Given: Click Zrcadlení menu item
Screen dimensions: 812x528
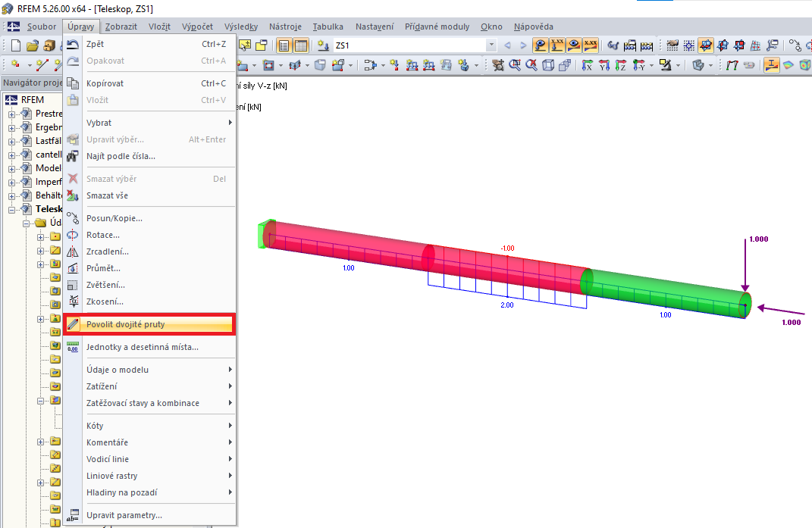Looking at the screenshot, I should [x=149, y=252].
